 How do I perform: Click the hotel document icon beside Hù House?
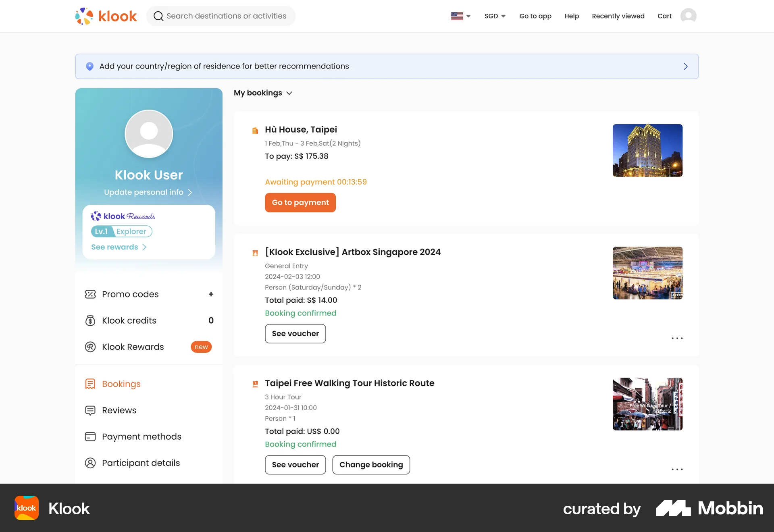tap(255, 130)
